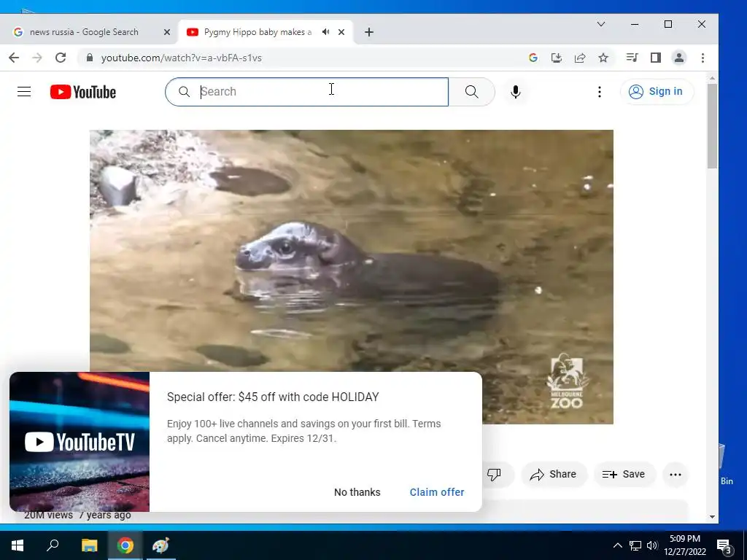The image size is (747, 560).
Task: Click the padlock site info icon
Action: [x=89, y=58]
